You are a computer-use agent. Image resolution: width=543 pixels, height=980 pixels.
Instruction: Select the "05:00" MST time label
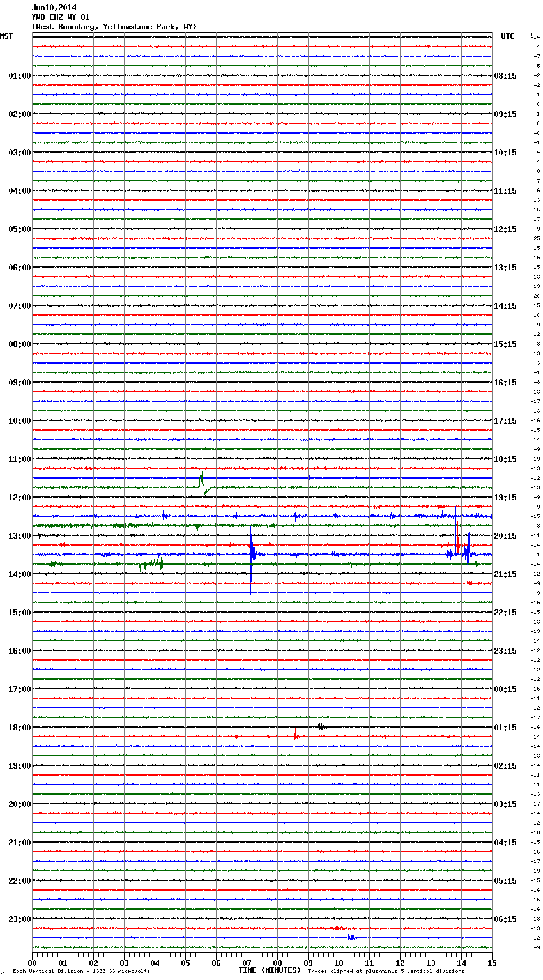[19, 229]
